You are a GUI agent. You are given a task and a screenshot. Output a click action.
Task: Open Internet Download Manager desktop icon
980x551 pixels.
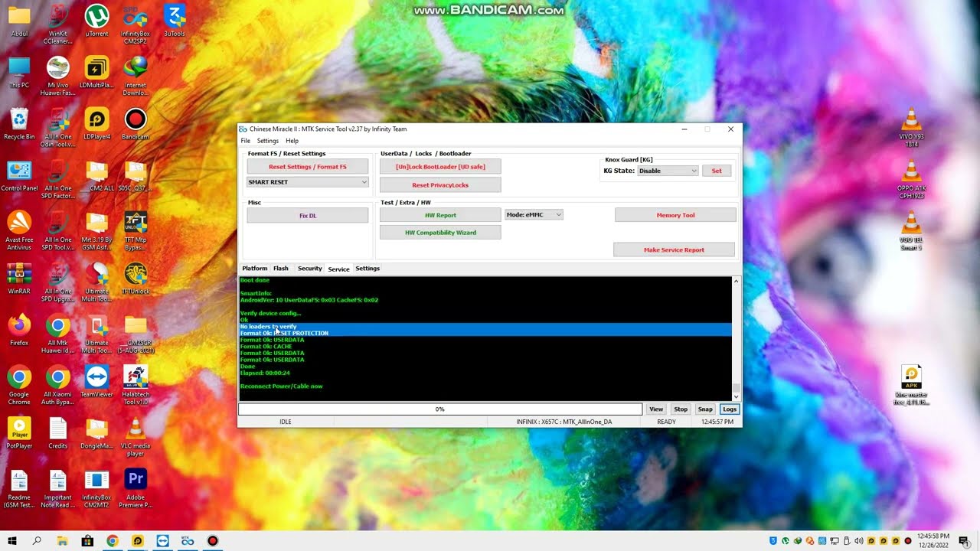coord(136,77)
